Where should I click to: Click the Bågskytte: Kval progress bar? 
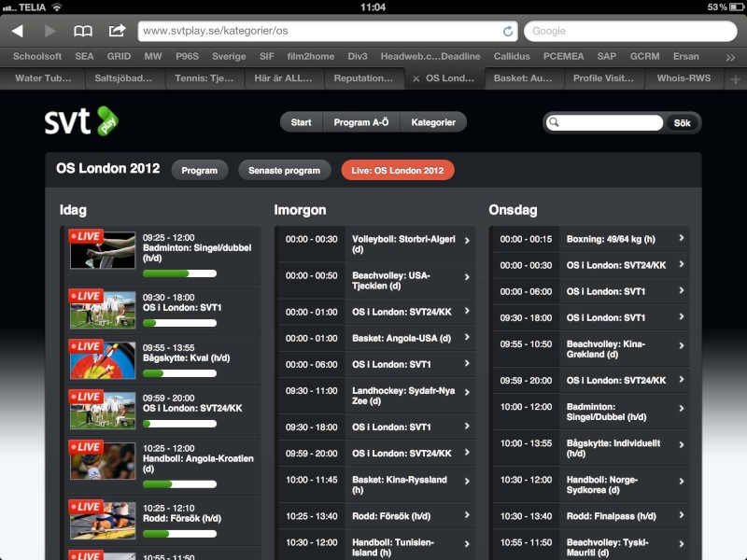tap(179, 373)
